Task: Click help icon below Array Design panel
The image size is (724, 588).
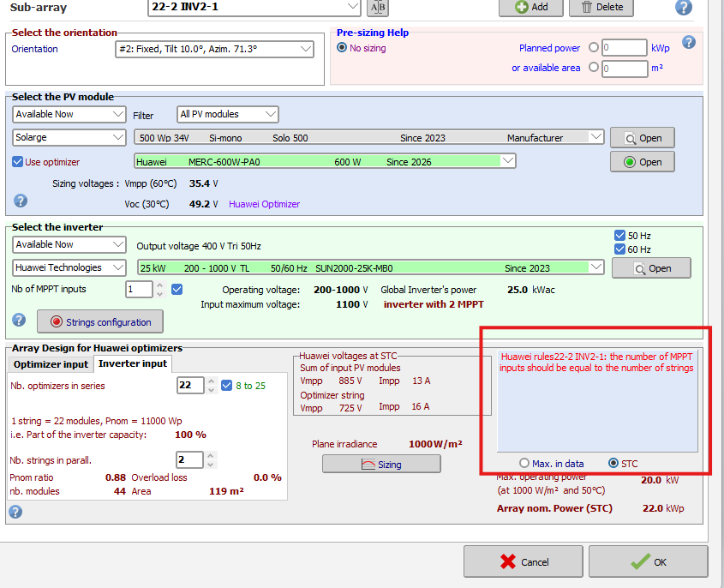Action: coord(15,512)
